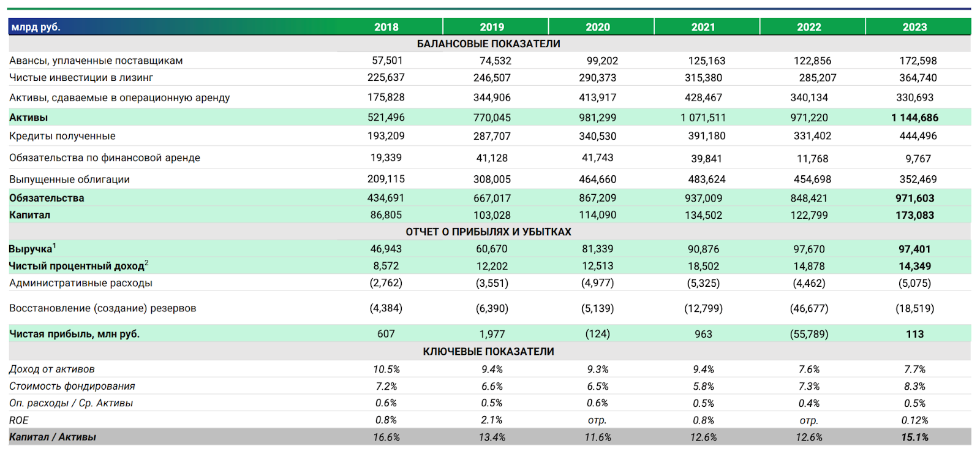
Task: Click the 'Административные расходы' row label
Action: point(81,283)
